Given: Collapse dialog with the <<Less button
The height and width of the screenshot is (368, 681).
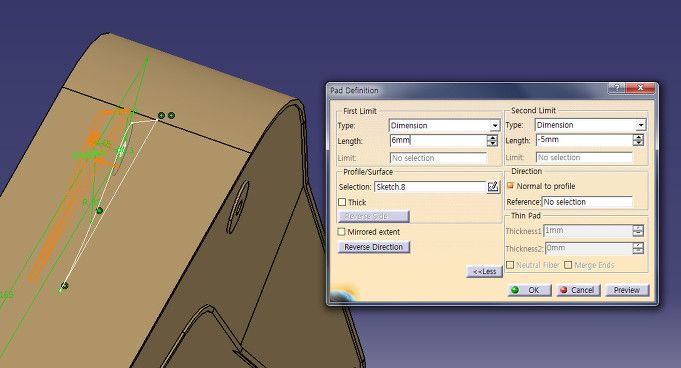Looking at the screenshot, I should [x=484, y=271].
